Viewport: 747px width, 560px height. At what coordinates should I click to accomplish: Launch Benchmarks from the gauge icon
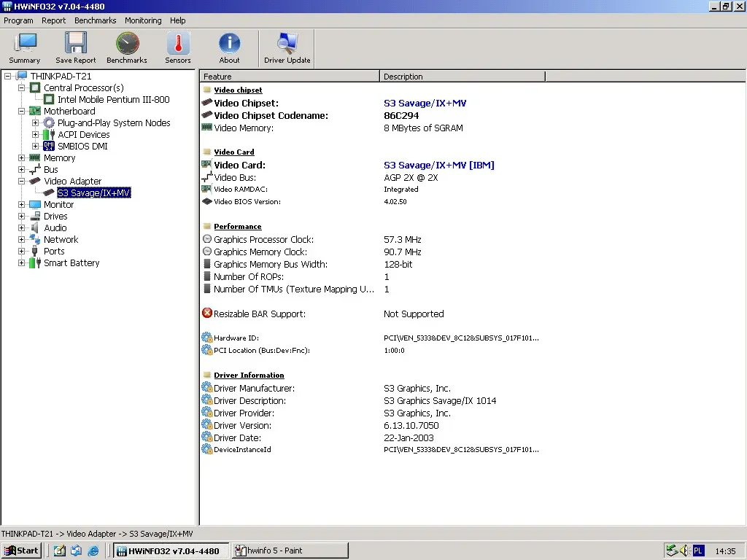(x=127, y=43)
